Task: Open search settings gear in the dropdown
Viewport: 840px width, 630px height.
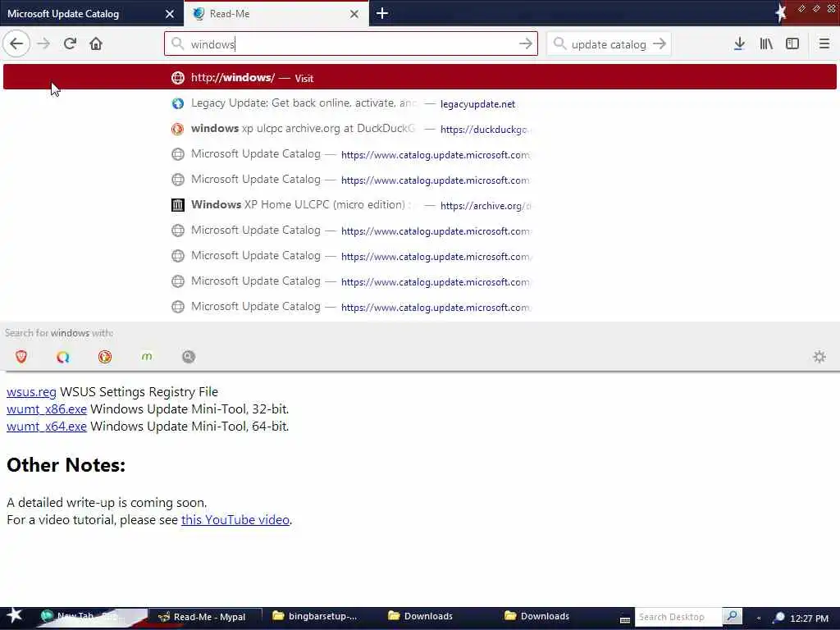Action: [x=819, y=357]
